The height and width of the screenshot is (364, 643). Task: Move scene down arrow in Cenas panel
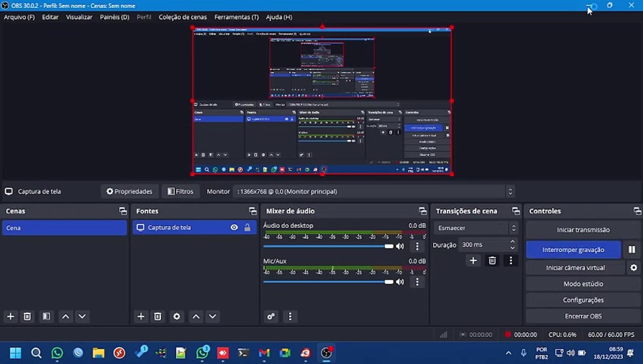82,316
